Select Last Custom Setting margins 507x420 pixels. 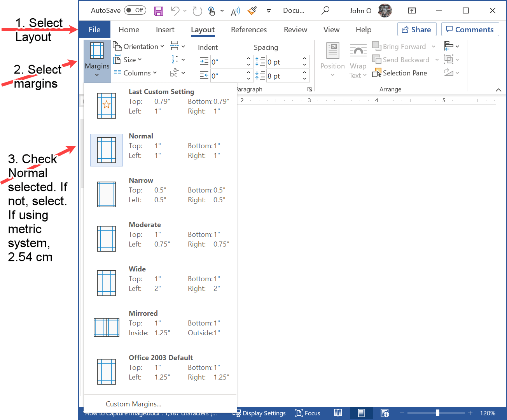tap(160, 105)
